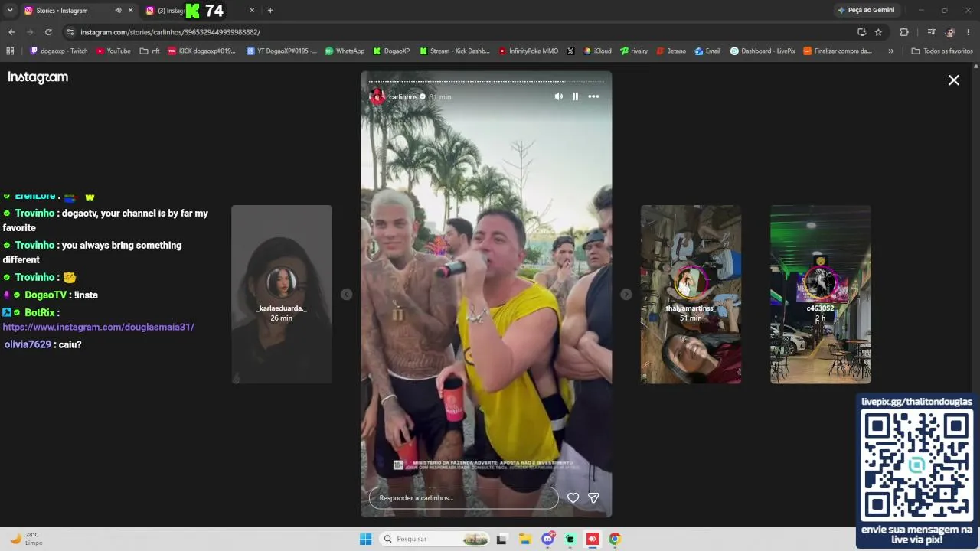Open the story's three-dot options menu
Viewport: 980px width, 551px height.
(x=593, y=96)
